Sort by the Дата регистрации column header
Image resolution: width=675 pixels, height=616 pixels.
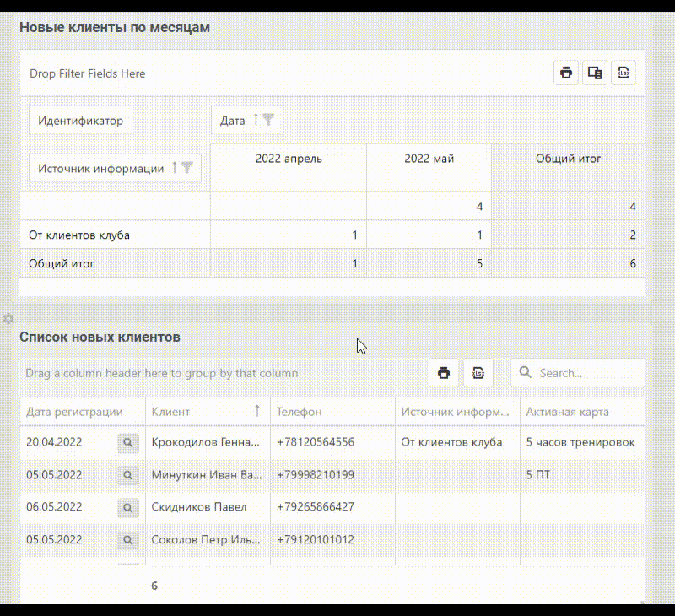click(83, 412)
